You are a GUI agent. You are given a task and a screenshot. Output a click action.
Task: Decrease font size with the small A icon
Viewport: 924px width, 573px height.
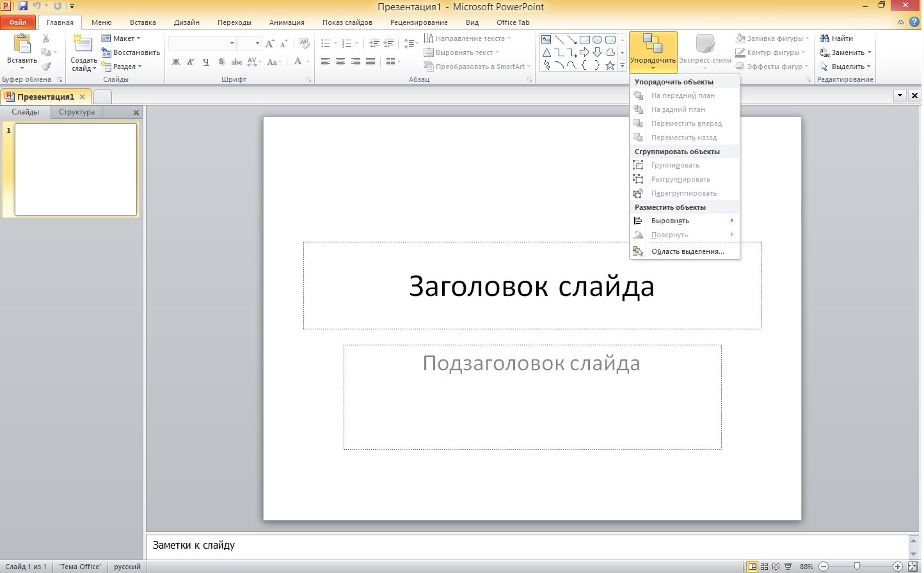pos(283,43)
